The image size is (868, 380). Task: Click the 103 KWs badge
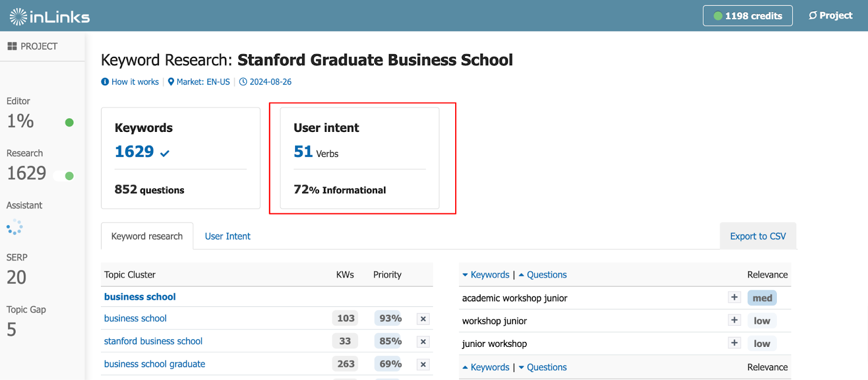point(346,319)
